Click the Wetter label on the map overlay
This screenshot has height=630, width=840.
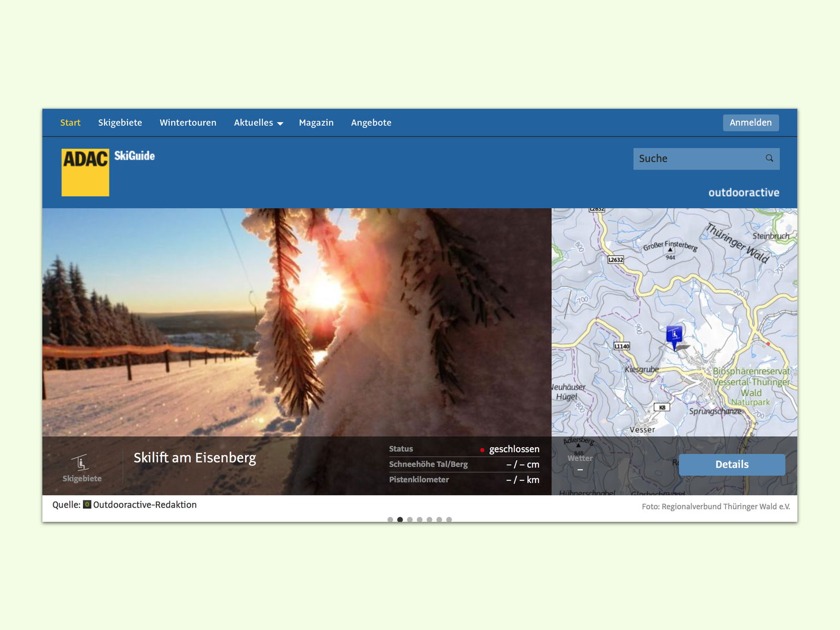pyautogui.click(x=580, y=458)
